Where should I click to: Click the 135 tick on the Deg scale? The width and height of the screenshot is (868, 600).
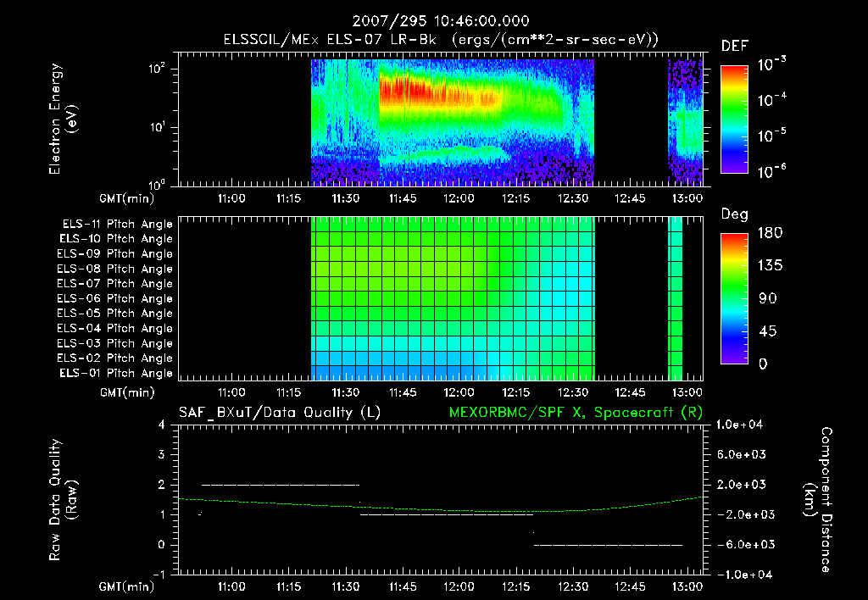pos(771,266)
